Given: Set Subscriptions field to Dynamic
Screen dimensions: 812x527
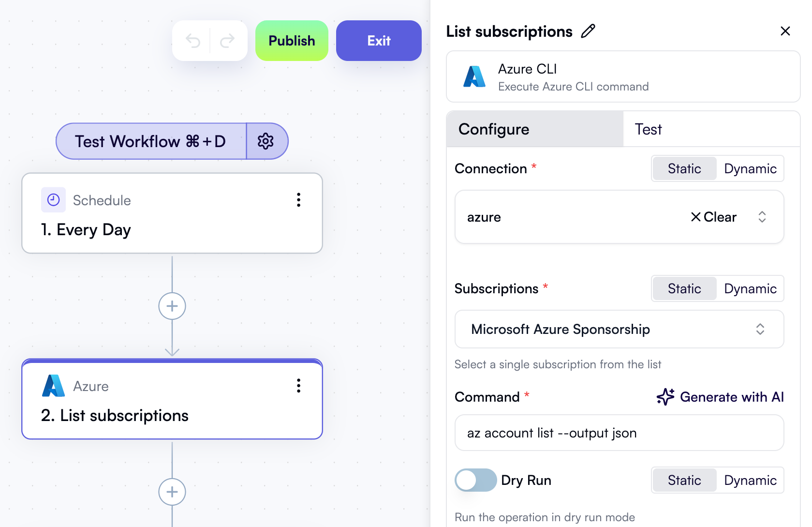Looking at the screenshot, I should click(750, 288).
